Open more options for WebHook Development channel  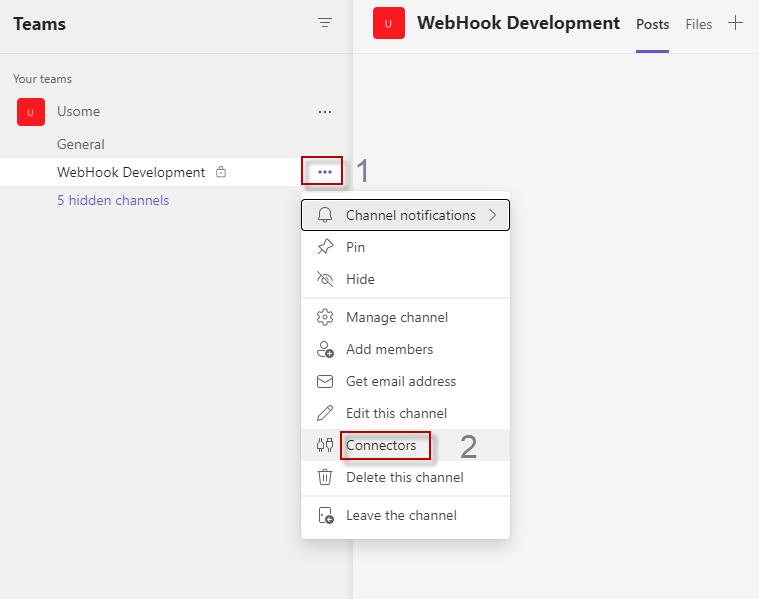(x=325, y=172)
